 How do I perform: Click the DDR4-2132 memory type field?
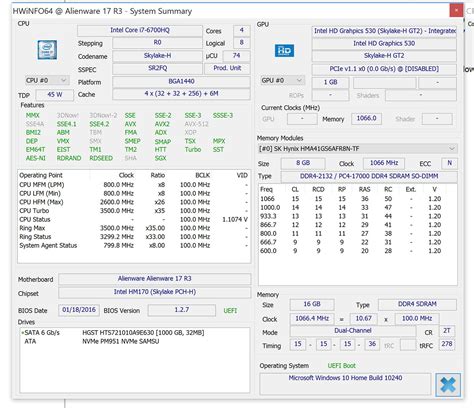pyautogui.click(x=369, y=176)
